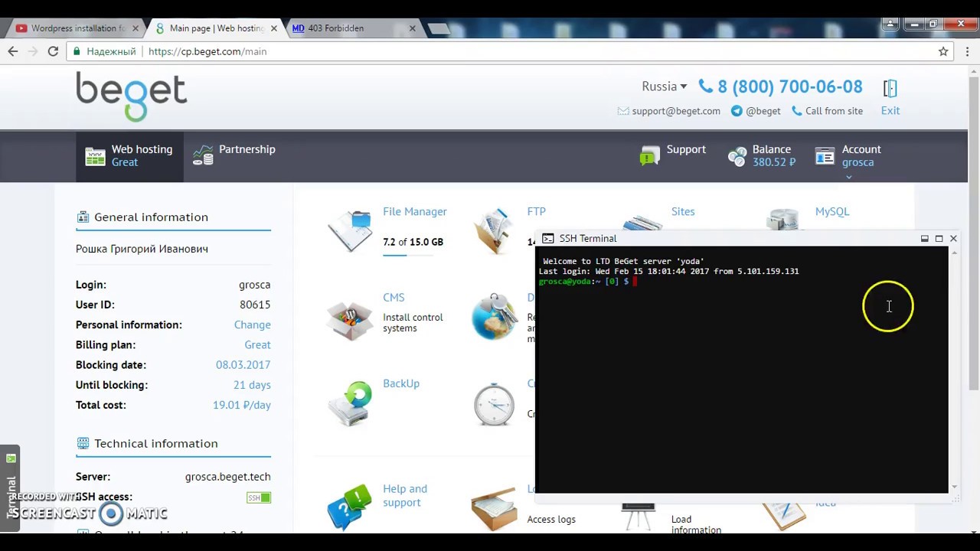Click the Balance coins icon
The image size is (980, 551).
tap(737, 156)
